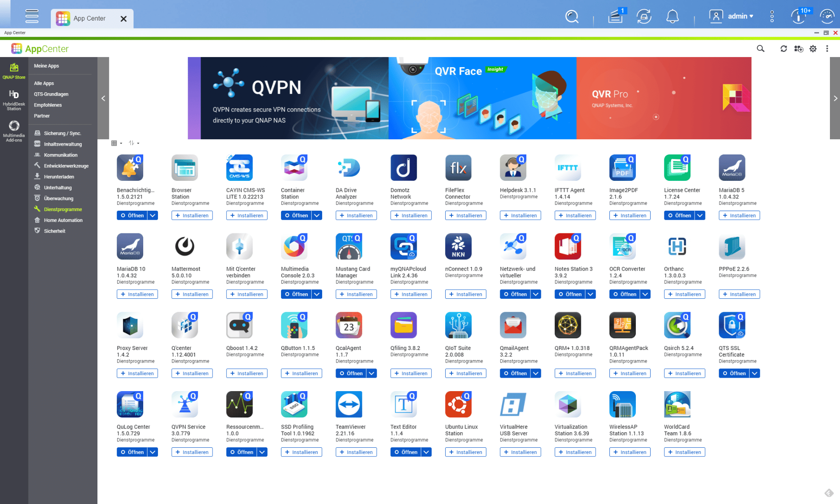Click the manual install app icon
This screenshot has width=840, height=504.
click(798, 49)
